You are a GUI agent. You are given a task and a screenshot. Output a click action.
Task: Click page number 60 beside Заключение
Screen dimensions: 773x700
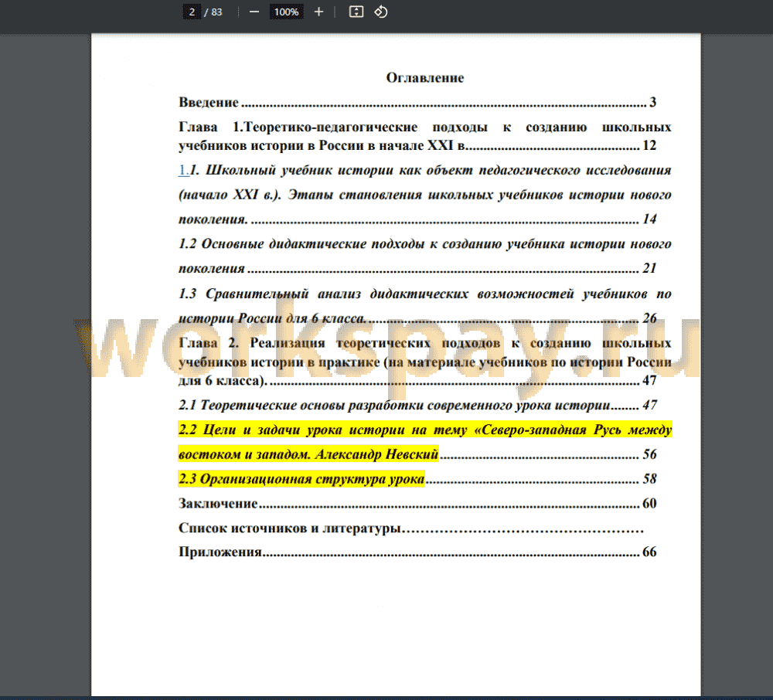point(649,504)
